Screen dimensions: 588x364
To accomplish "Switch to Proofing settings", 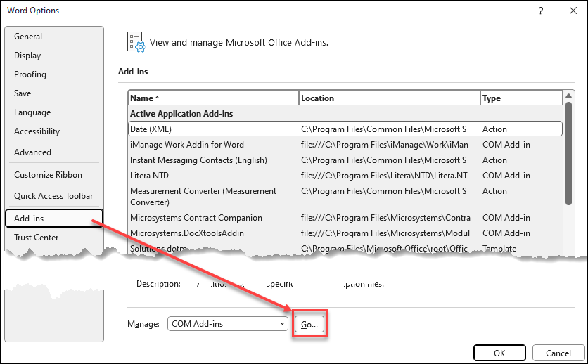I will [30, 74].
